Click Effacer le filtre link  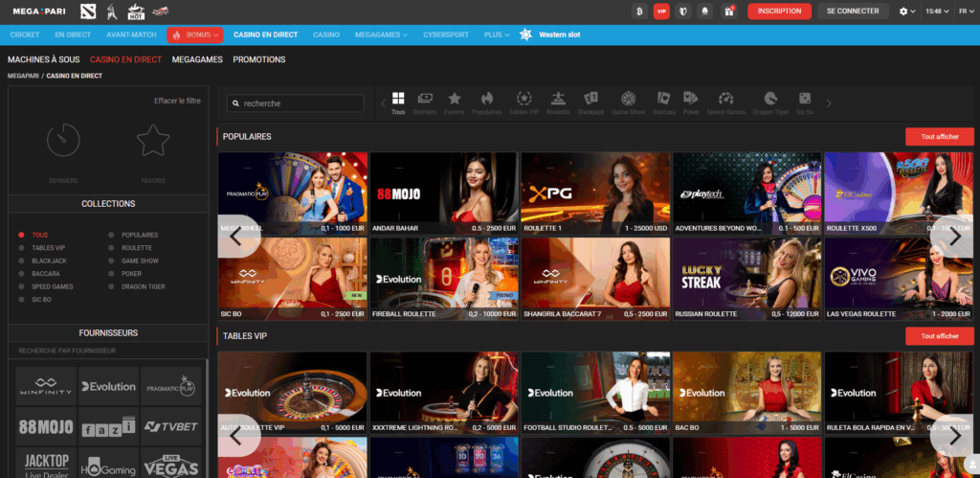(177, 101)
